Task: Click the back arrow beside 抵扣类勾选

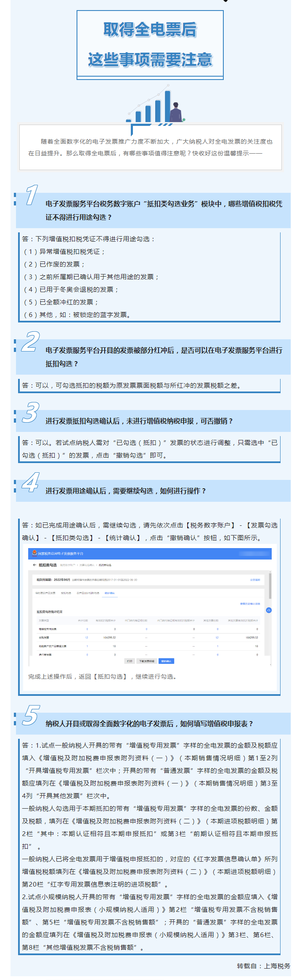Action: click(x=34, y=565)
